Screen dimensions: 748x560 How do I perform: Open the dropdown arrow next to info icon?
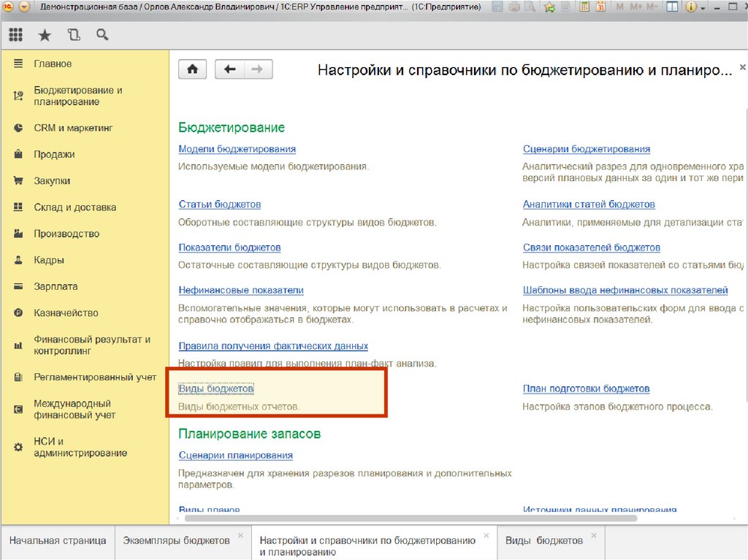703,8
